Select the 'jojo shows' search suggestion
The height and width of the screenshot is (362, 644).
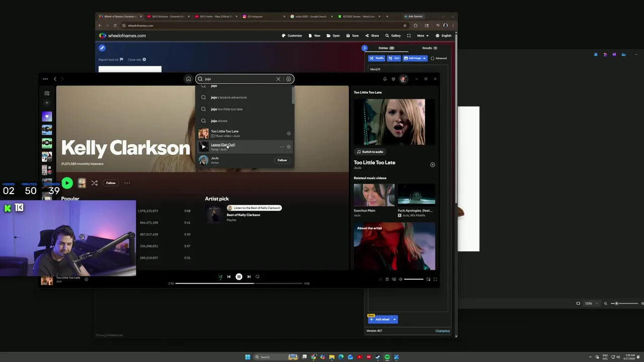coord(244,121)
